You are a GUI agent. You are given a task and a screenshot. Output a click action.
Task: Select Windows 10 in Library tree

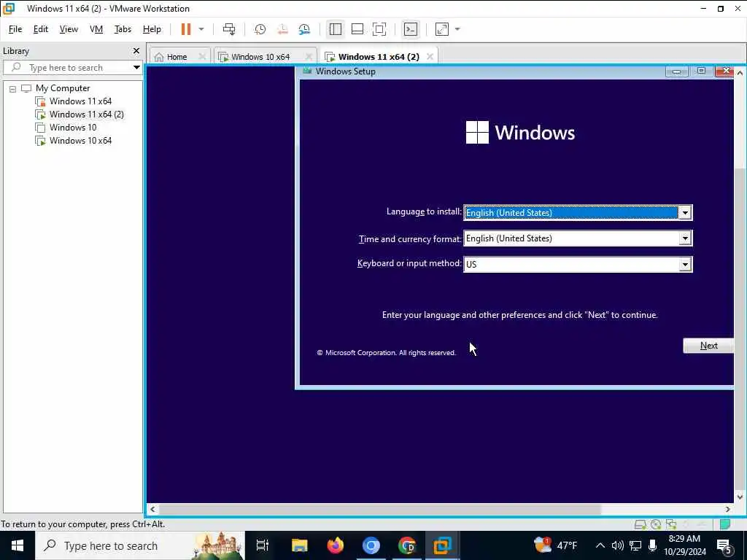(72, 128)
